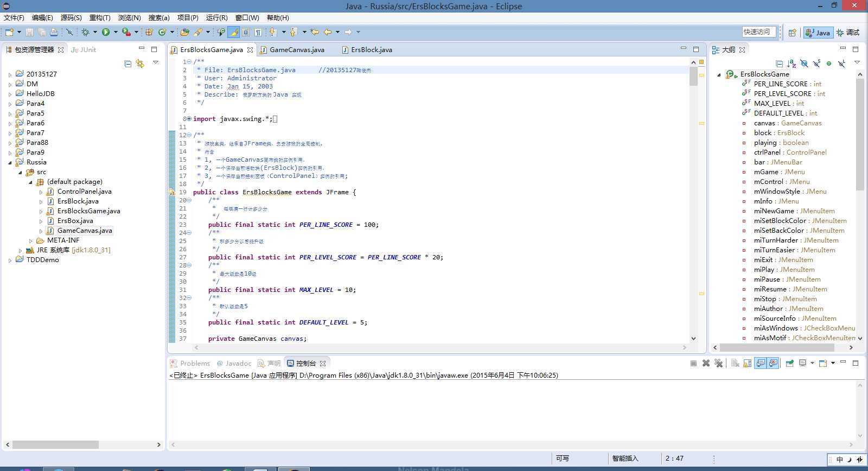Open the debug button dropdown arrow
The image size is (868, 471).
coord(95,33)
